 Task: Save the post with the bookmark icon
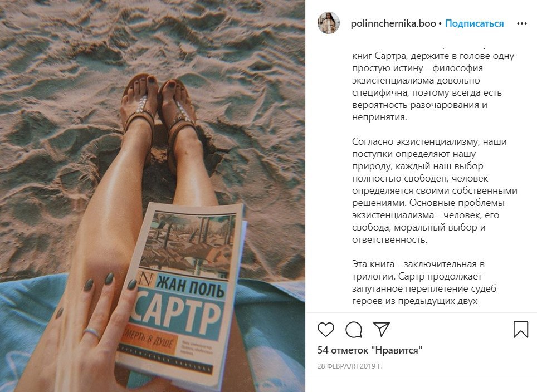[520, 329]
